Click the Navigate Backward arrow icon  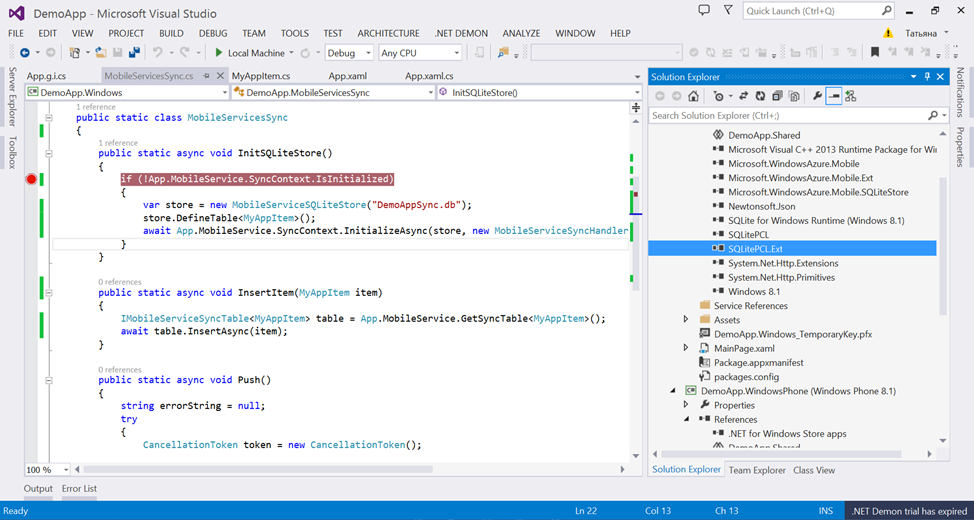22,53
